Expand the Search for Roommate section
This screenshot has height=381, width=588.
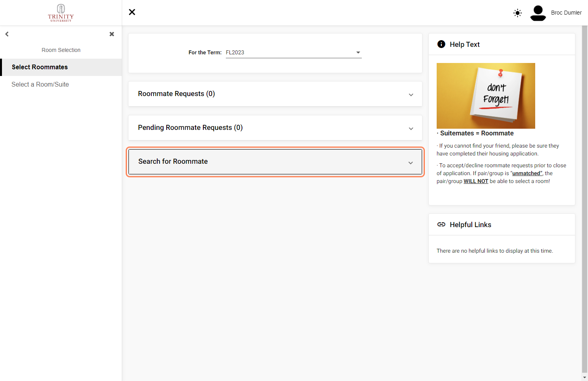tap(275, 162)
